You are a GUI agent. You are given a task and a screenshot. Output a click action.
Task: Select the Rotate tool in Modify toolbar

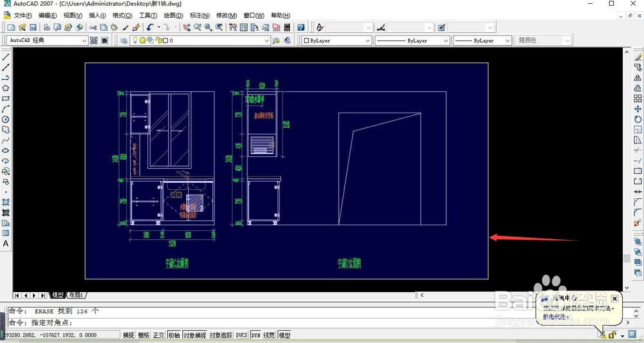click(x=638, y=120)
